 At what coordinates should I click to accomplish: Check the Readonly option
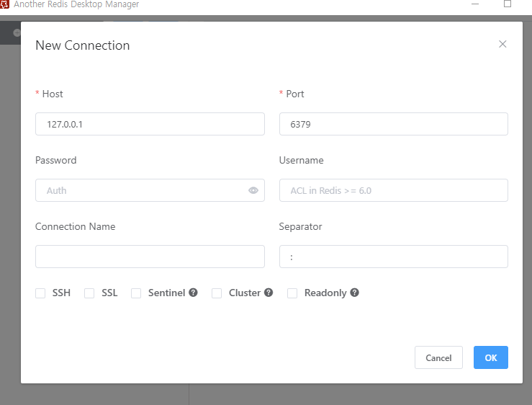point(292,293)
